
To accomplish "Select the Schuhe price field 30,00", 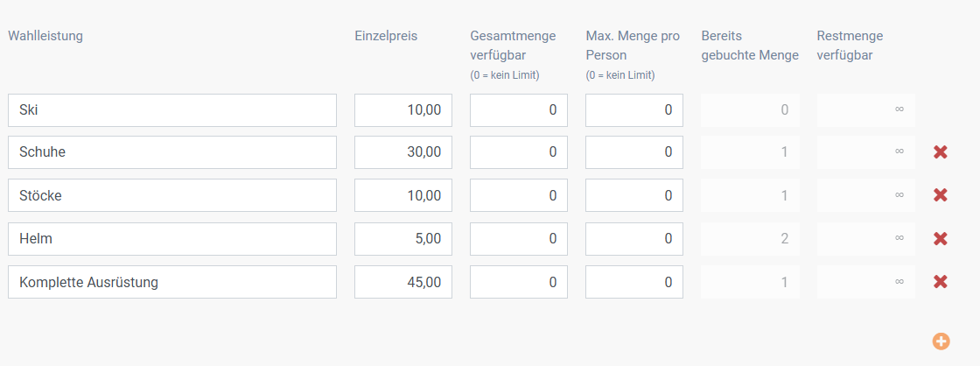I will pyautogui.click(x=403, y=152).
